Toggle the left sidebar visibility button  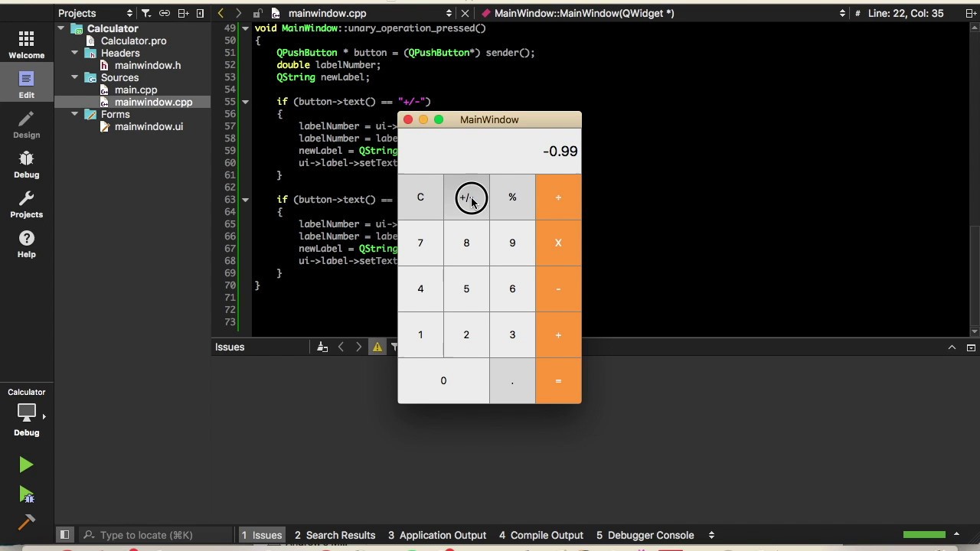tap(64, 535)
